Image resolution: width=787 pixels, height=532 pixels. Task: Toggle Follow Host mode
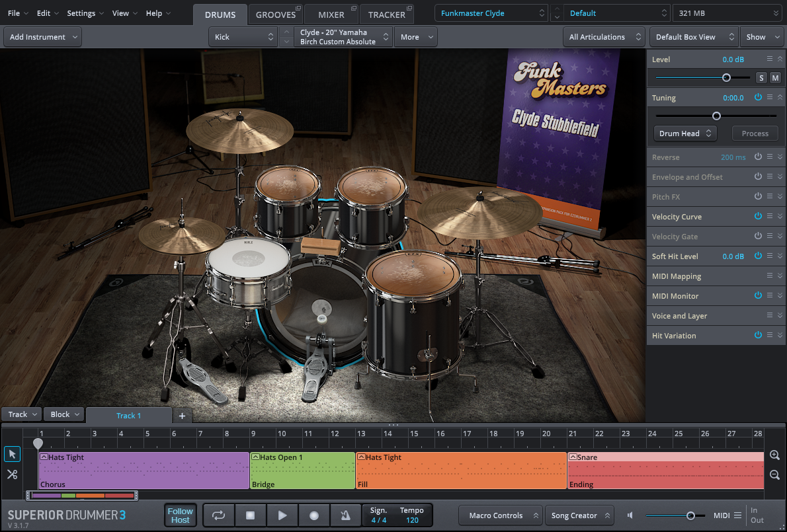[x=180, y=515]
